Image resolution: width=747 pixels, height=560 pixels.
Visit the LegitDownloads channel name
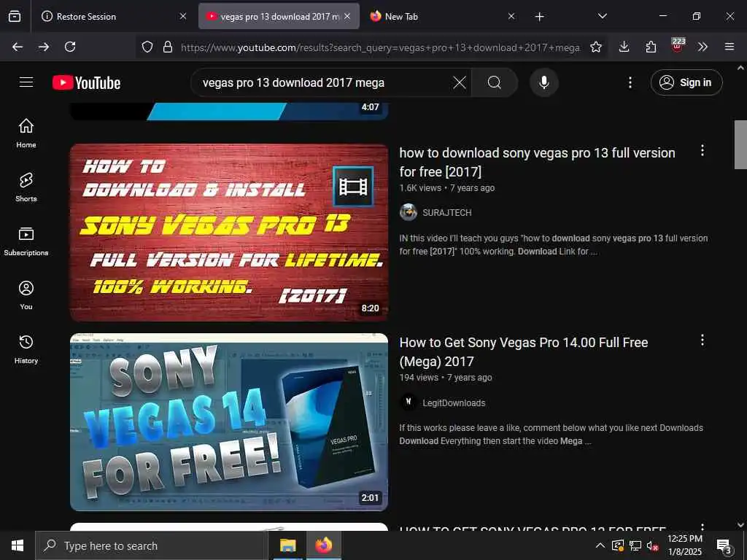click(454, 402)
